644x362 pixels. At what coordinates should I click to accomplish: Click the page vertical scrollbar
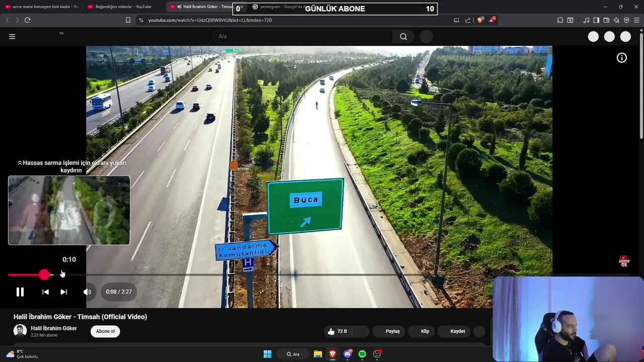coord(641,85)
